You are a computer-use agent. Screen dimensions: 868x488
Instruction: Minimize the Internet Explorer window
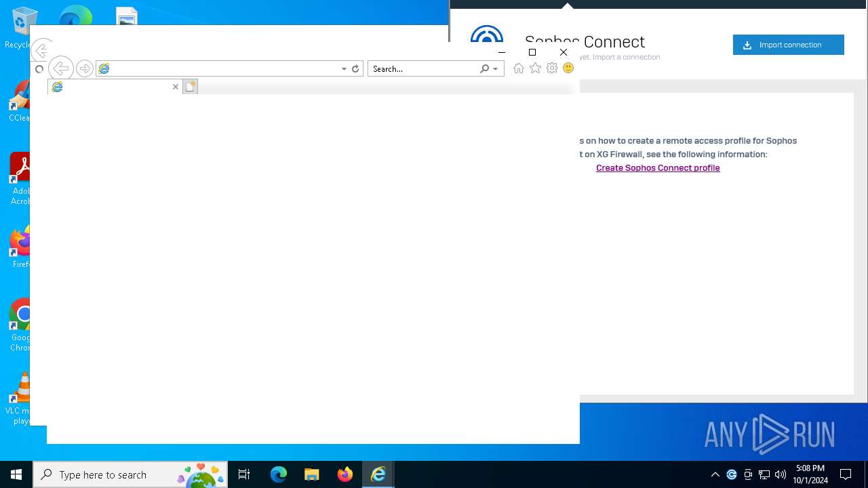[502, 52]
